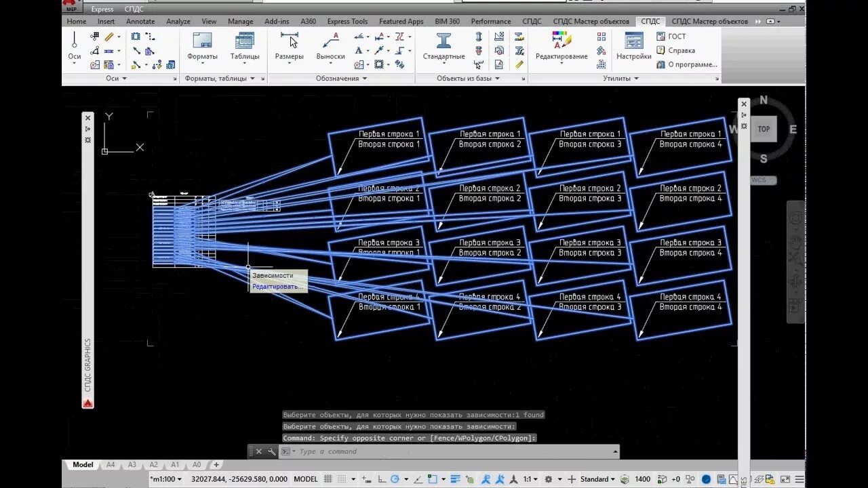Open the Выноски leaders tool
Viewport: 868px width, 488px height.
click(x=331, y=46)
